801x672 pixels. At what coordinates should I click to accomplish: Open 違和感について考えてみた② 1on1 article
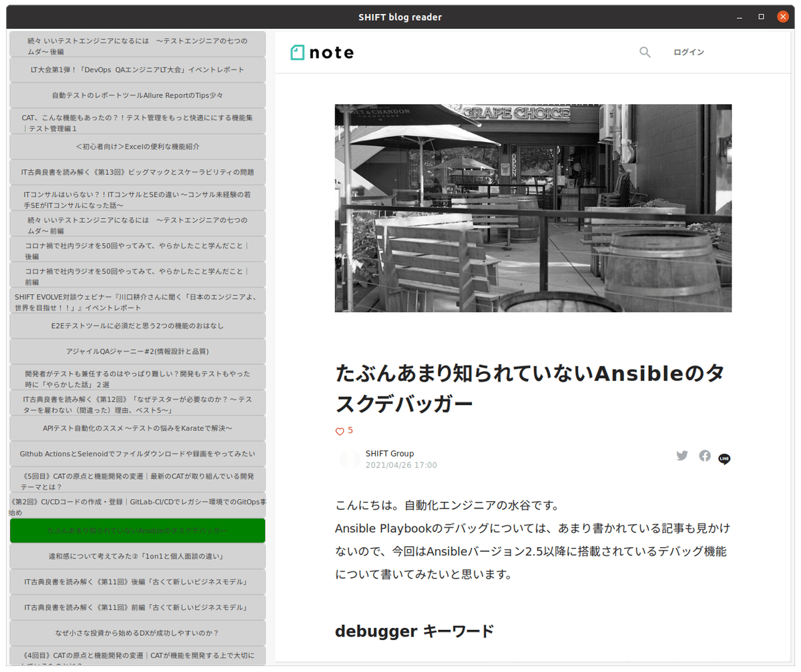pyautogui.click(x=138, y=557)
